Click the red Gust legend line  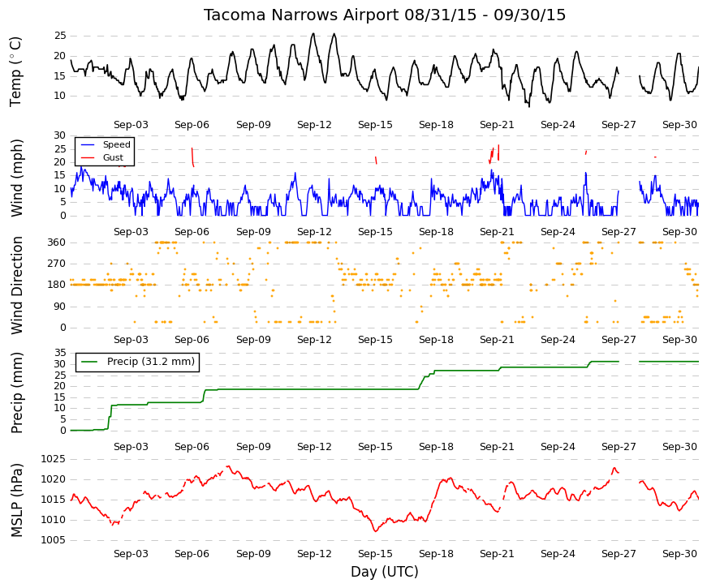[x=88, y=157]
